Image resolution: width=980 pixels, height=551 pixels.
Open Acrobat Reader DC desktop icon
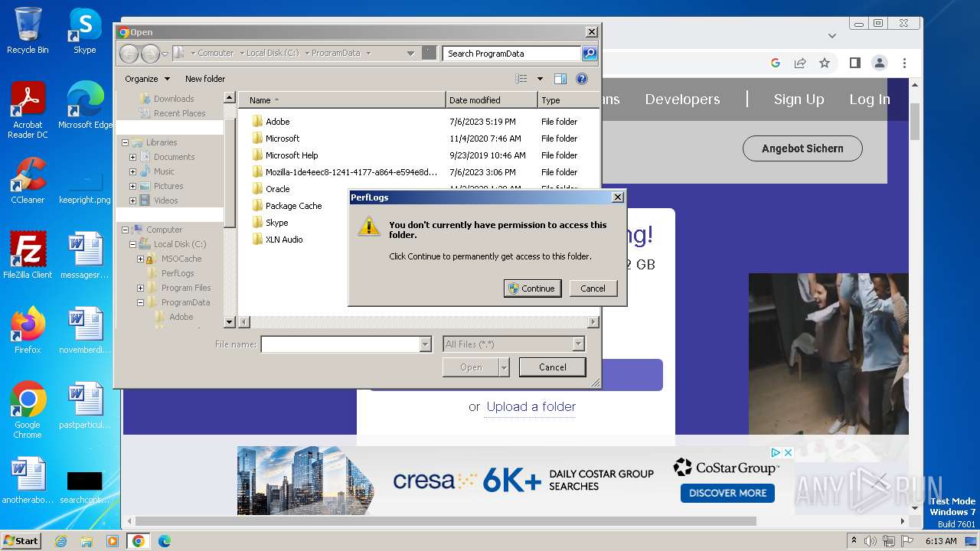pyautogui.click(x=28, y=110)
